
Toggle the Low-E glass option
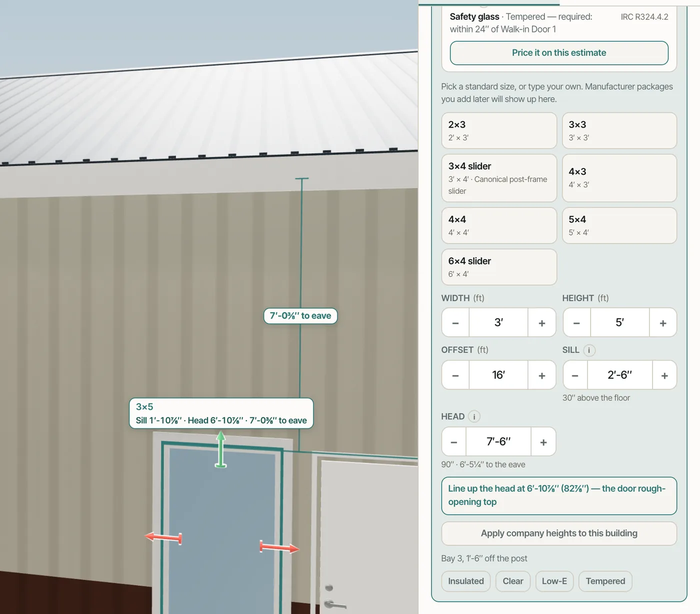[x=554, y=581]
